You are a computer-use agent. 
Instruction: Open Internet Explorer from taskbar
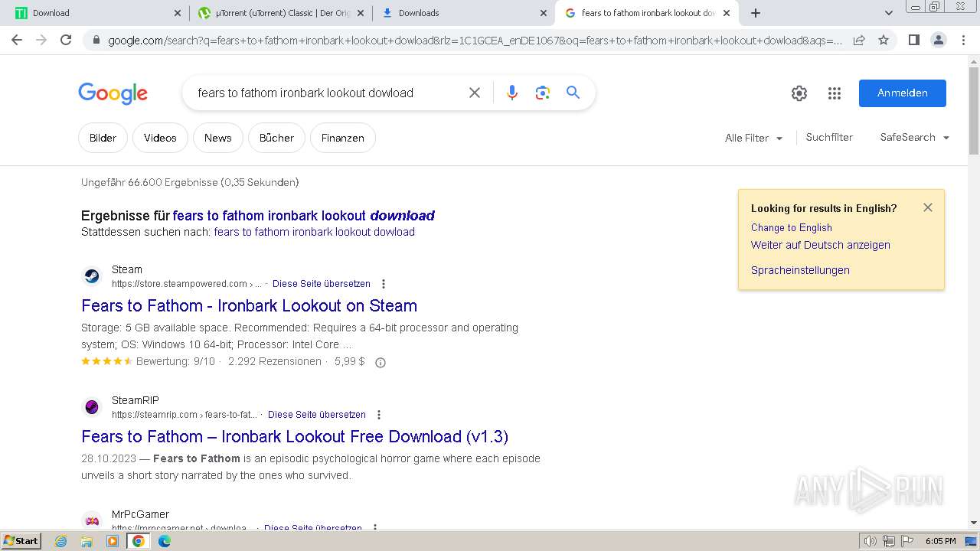click(61, 541)
